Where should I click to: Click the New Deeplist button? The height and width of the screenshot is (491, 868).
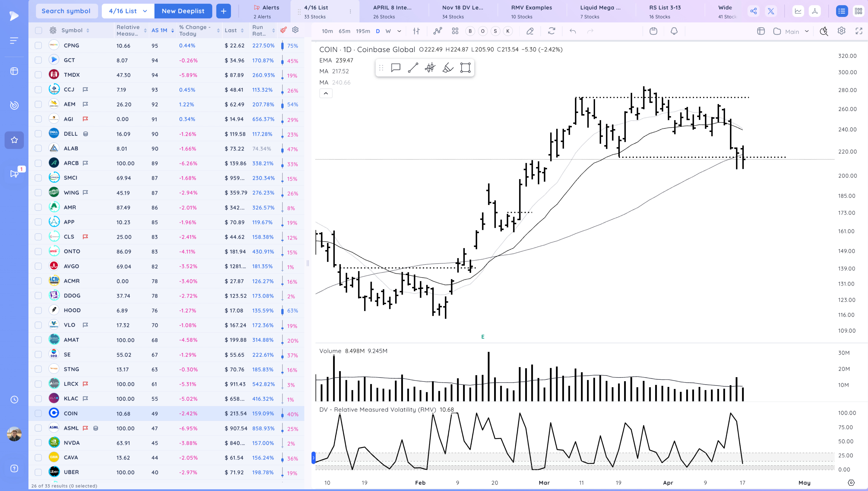[x=183, y=11]
